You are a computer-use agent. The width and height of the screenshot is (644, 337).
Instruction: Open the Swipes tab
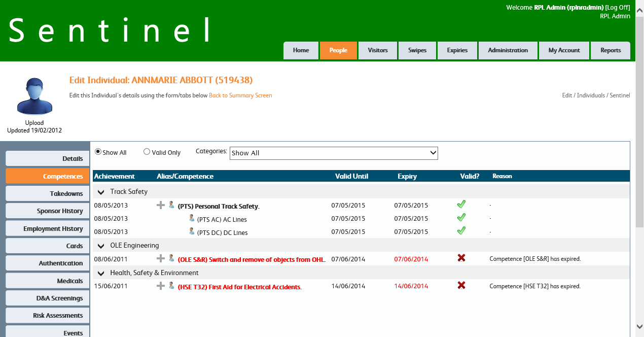point(417,50)
